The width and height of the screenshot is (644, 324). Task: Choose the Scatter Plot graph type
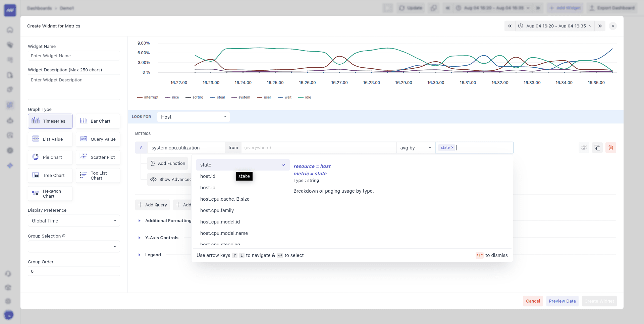pyautogui.click(x=98, y=157)
